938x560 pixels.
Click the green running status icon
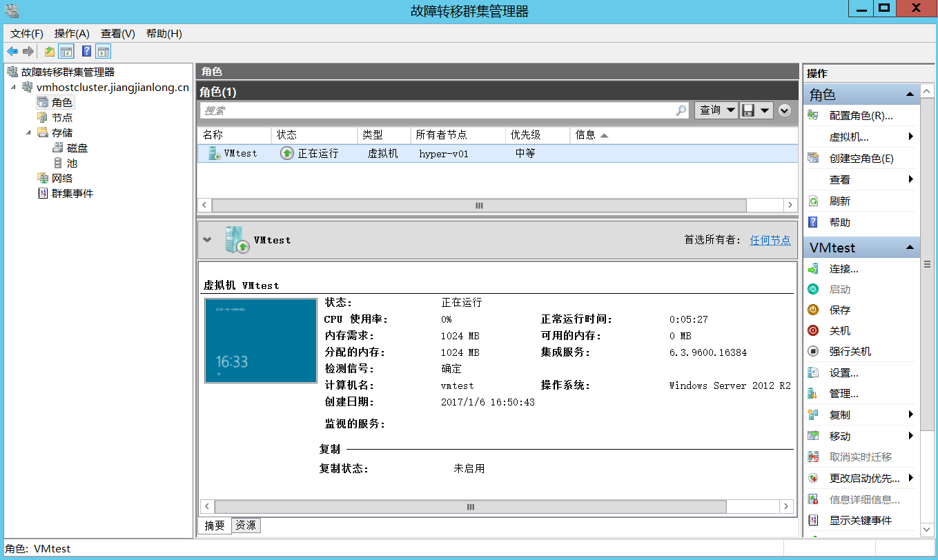tap(287, 153)
